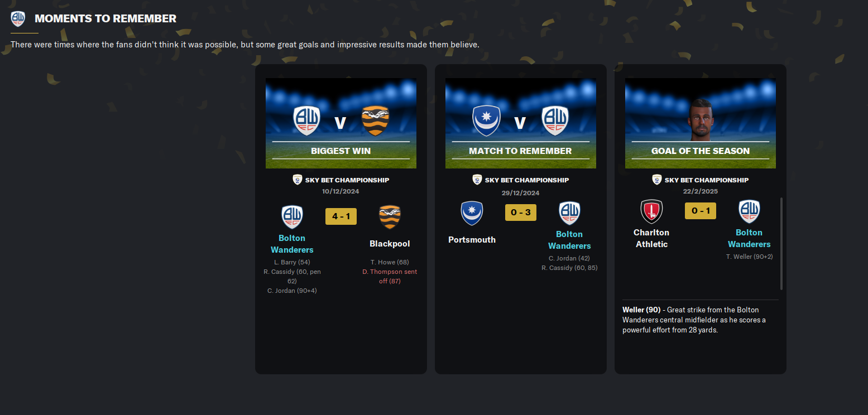868x415 pixels.
Task: Click the Bolton Wanderers crest beside the page title
Action: [x=18, y=19]
